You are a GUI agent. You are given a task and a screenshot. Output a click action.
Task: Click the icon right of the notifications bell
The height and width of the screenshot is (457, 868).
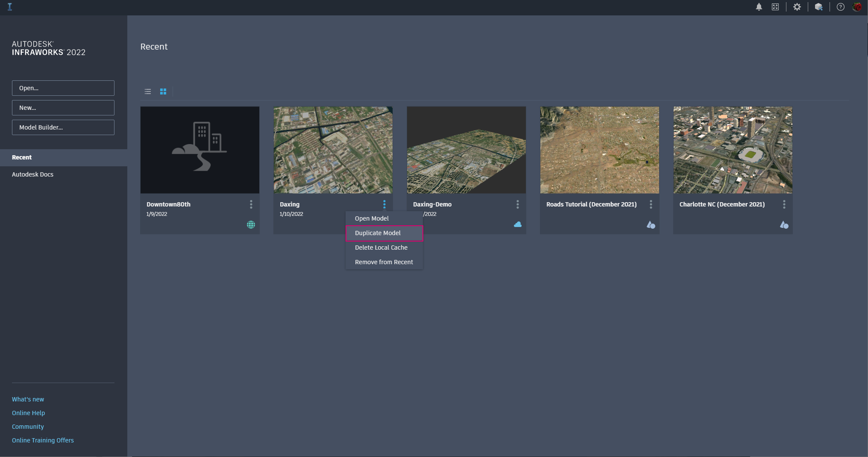tap(775, 7)
